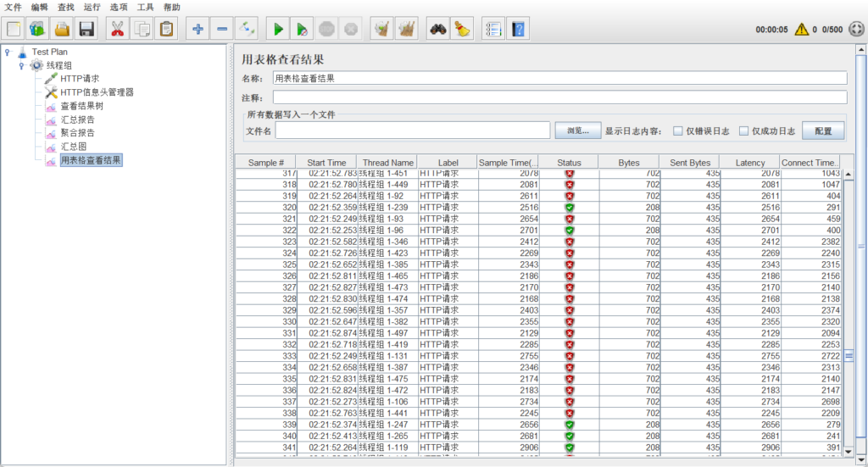Click the Bytes column header

(629, 163)
